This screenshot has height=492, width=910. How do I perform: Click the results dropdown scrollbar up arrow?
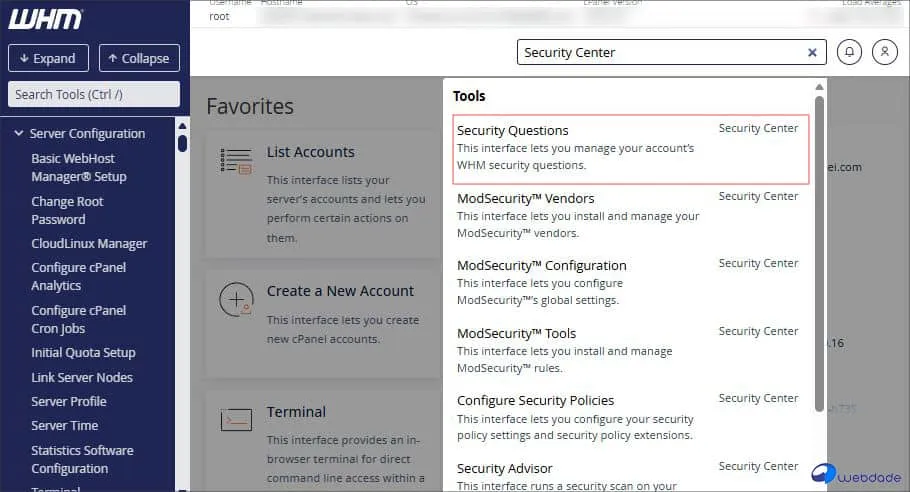pyautogui.click(x=819, y=87)
